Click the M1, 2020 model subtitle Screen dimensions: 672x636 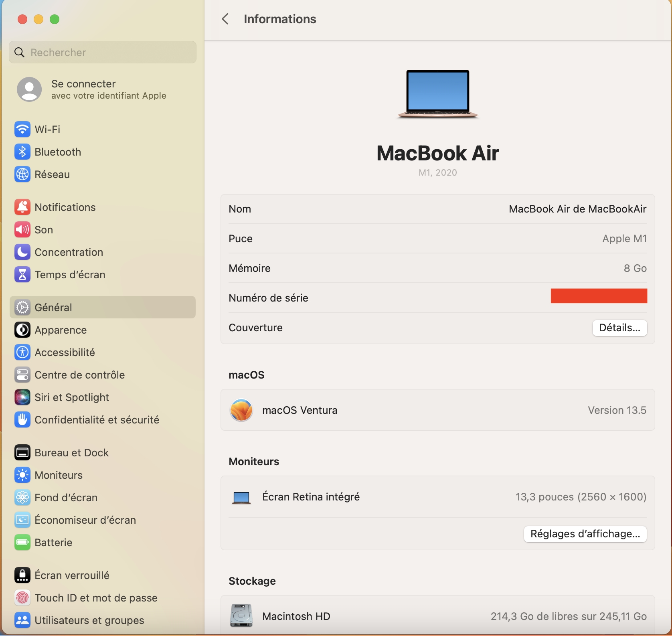tap(438, 172)
